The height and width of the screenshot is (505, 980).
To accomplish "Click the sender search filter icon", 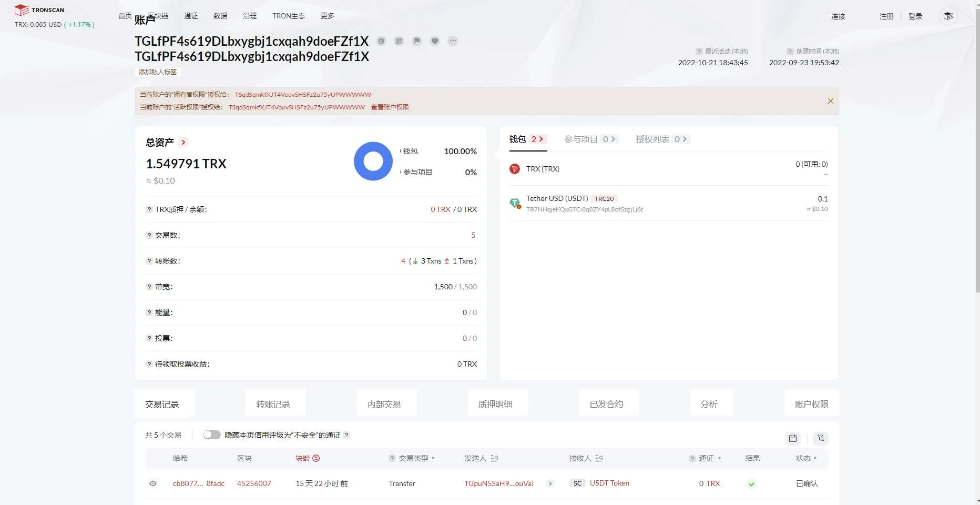I will click(x=494, y=459).
